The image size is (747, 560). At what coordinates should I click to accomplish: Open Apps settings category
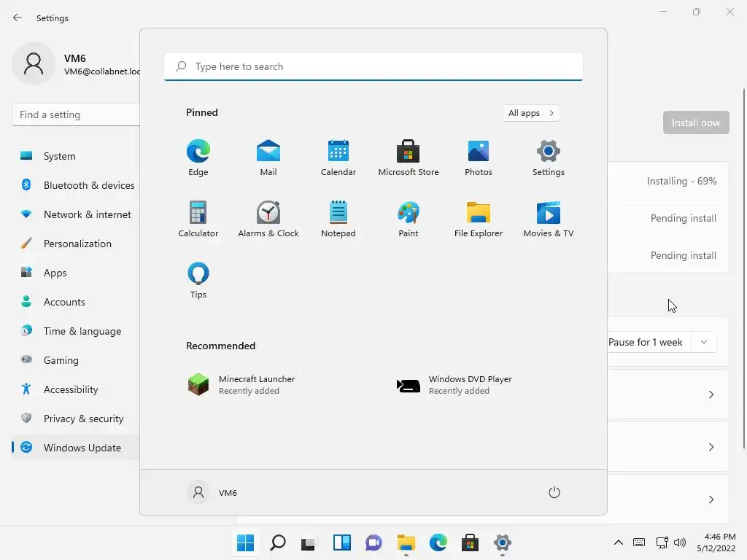tap(76, 273)
